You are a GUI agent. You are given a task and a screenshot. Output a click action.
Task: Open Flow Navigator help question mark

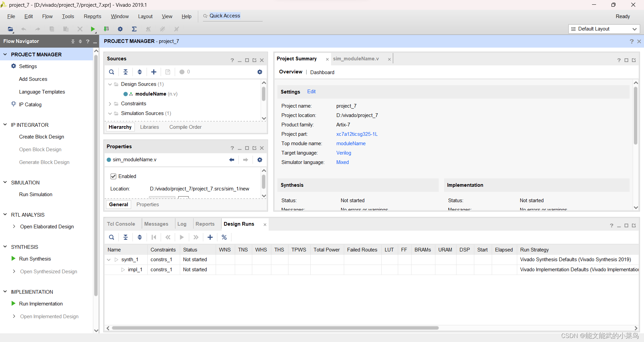(x=88, y=41)
